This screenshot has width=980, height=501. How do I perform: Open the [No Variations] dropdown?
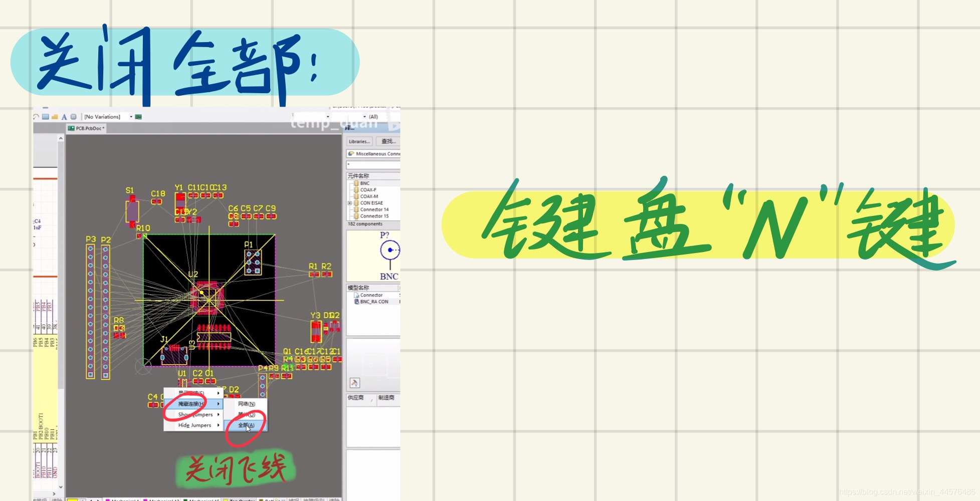pos(131,117)
